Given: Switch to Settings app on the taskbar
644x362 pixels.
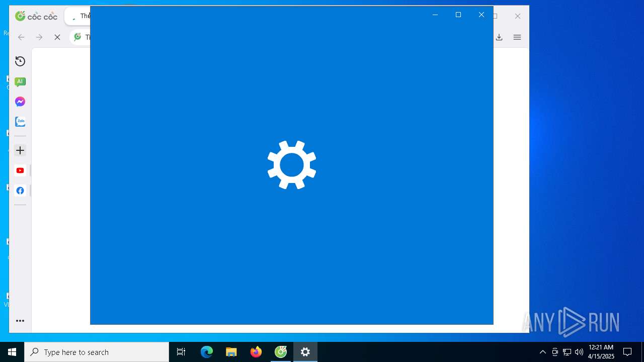Looking at the screenshot, I should click(x=305, y=352).
